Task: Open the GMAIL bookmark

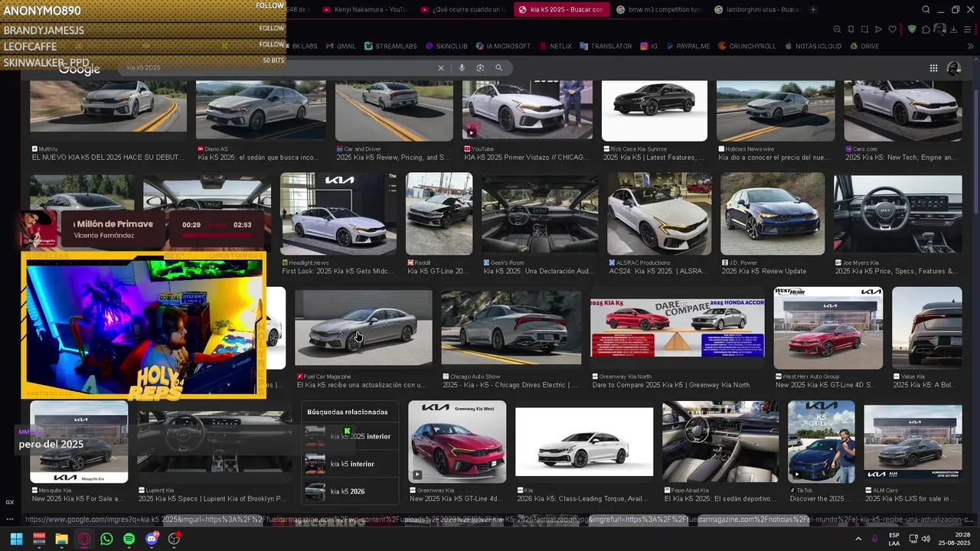Action: (341, 46)
